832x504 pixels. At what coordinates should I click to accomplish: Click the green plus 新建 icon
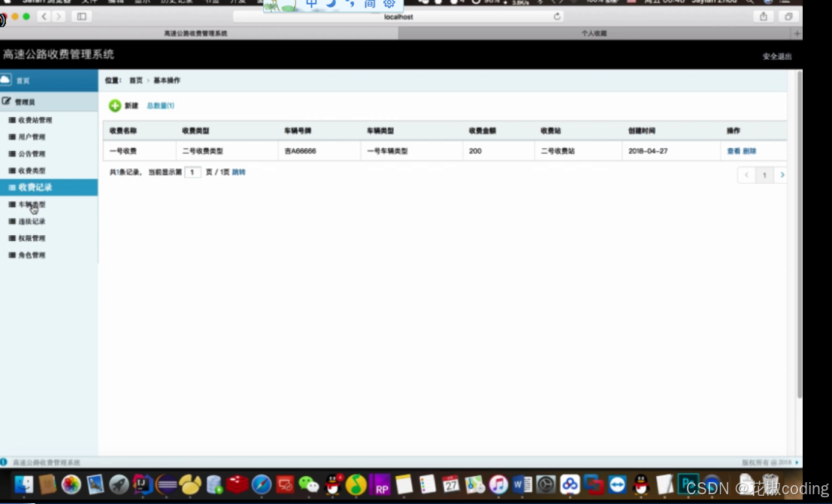coord(114,106)
